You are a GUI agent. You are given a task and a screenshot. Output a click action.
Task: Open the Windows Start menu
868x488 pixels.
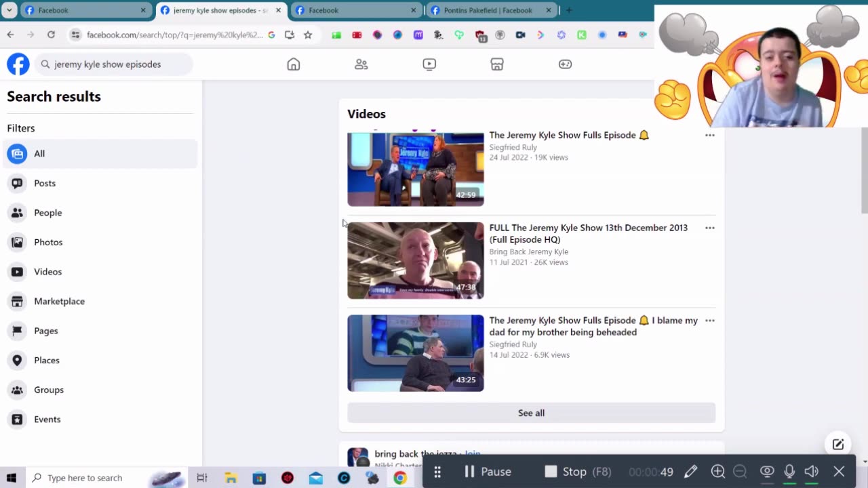[x=12, y=478]
